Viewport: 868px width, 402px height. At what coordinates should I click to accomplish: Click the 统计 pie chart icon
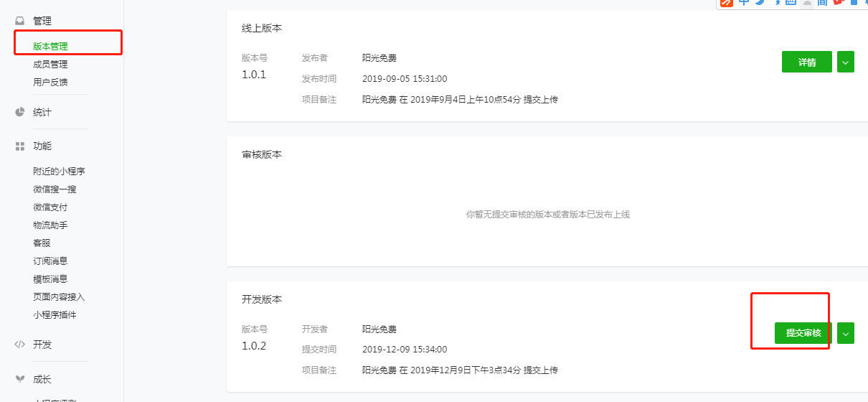(19, 112)
